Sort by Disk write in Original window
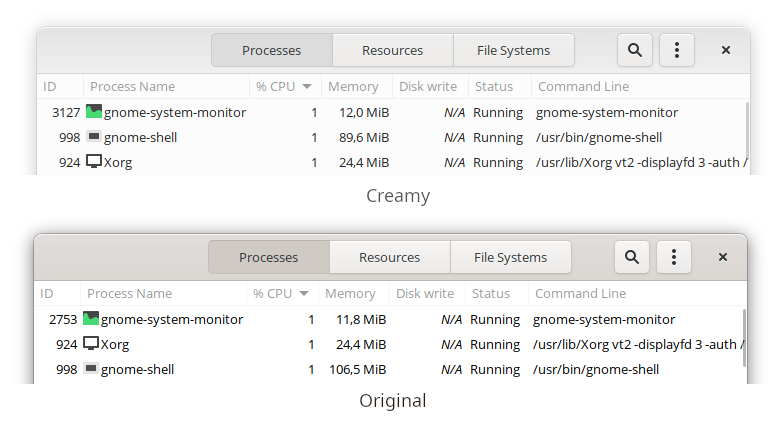777x423 pixels. point(427,294)
